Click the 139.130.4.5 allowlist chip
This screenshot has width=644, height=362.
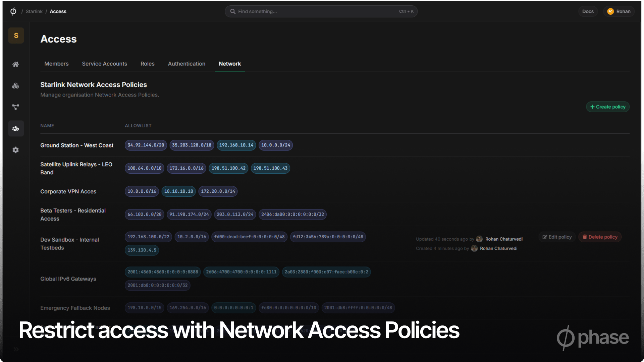(x=142, y=250)
